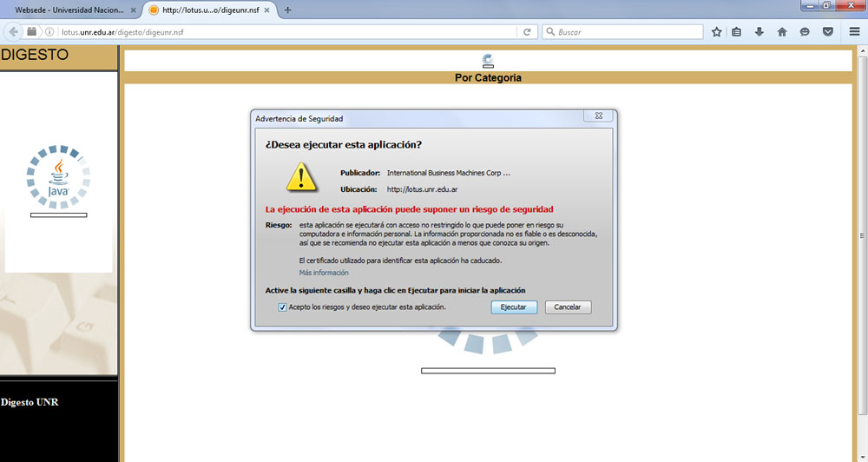Image resolution: width=868 pixels, height=462 pixels.
Task: Click the main content loading progress bar
Action: [x=488, y=371]
